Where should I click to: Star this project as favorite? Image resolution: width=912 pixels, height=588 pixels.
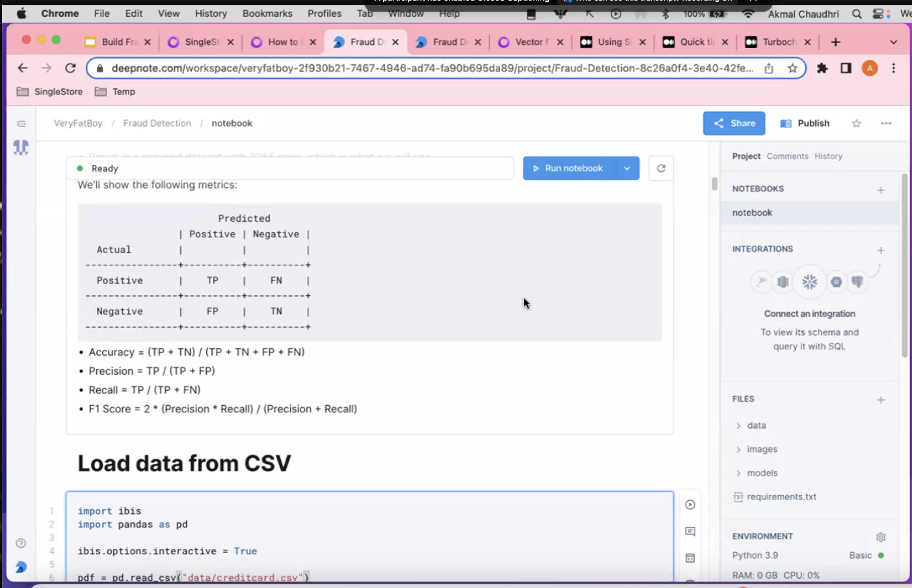[856, 124]
